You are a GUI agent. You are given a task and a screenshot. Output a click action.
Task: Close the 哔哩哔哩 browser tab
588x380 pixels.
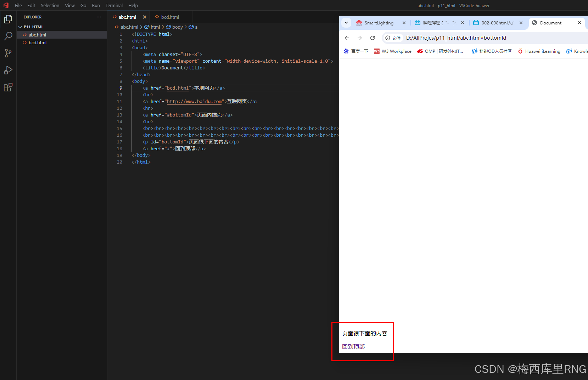tap(463, 23)
